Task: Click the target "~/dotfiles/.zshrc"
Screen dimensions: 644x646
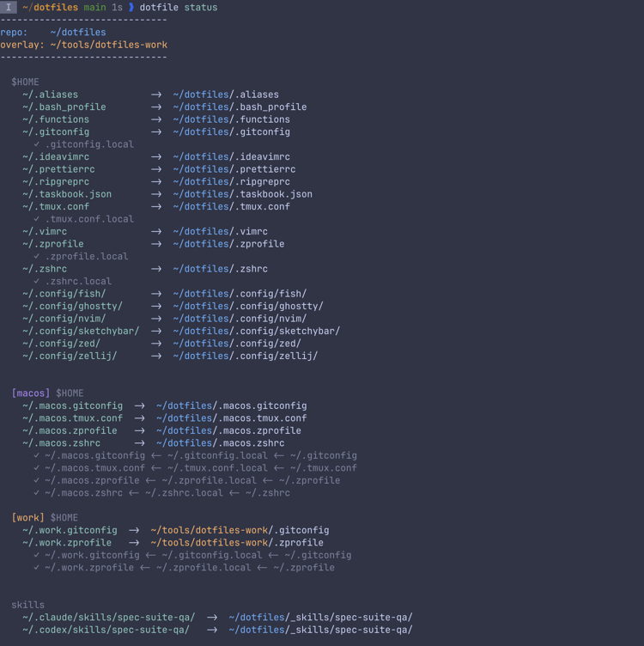Action: [221, 269]
